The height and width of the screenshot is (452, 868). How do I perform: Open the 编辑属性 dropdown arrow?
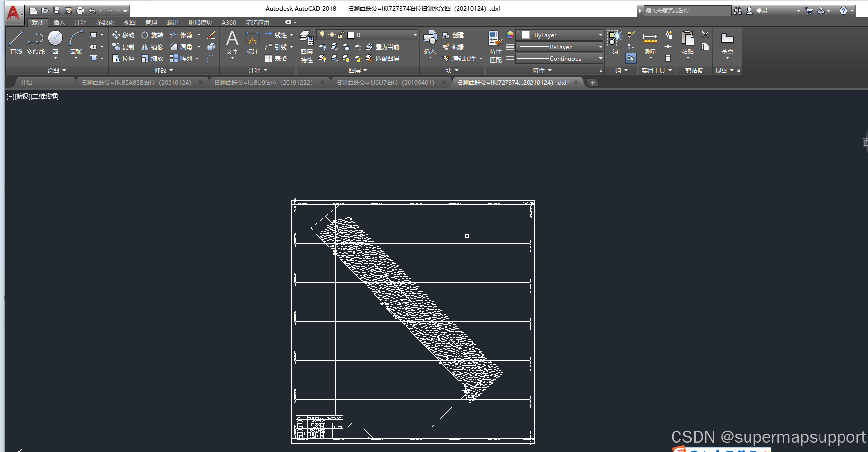click(x=481, y=58)
